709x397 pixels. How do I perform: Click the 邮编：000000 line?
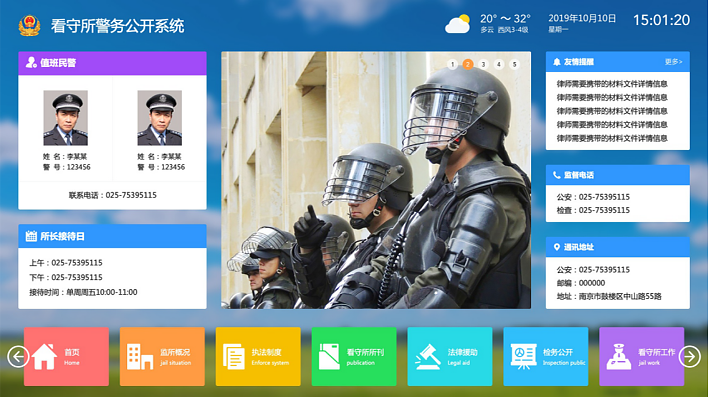click(581, 283)
